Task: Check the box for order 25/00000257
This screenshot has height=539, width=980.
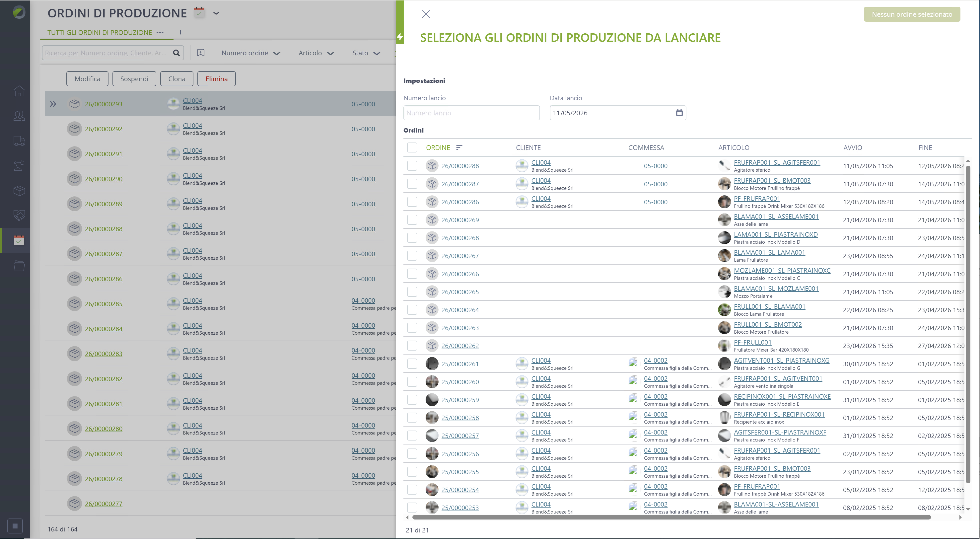Action: (412, 436)
